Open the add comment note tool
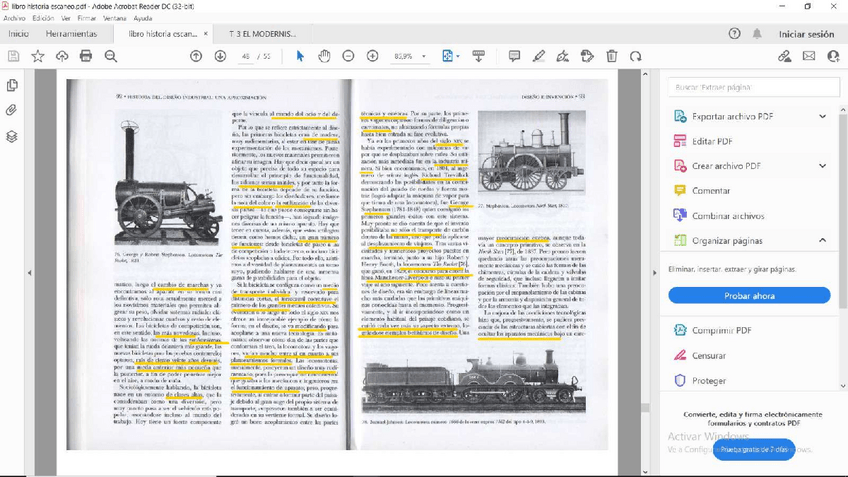This screenshot has height=477, width=848. pos(514,56)
